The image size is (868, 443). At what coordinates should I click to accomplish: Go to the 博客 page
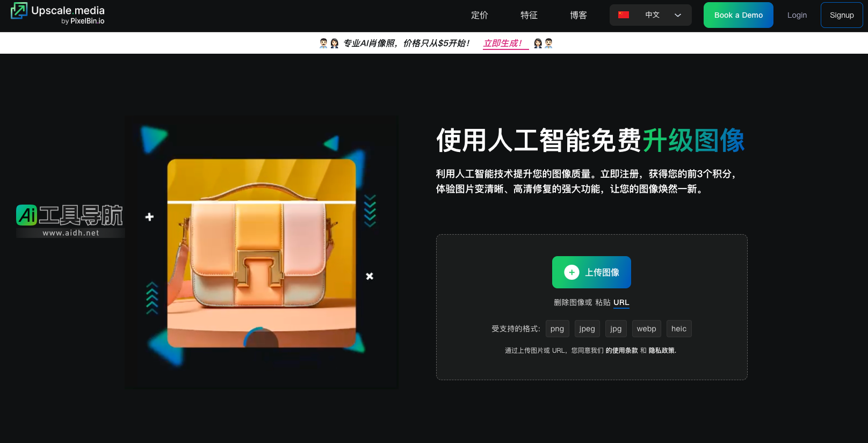click(x=578, y=15)
